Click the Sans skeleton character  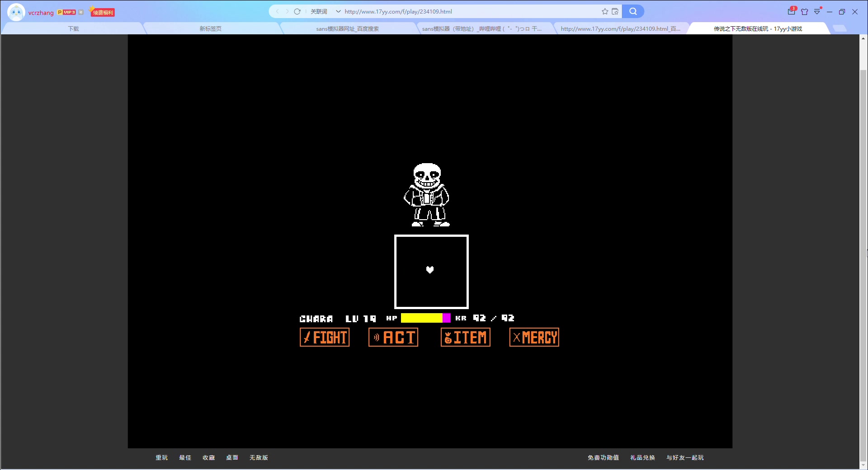click(427, 195)
